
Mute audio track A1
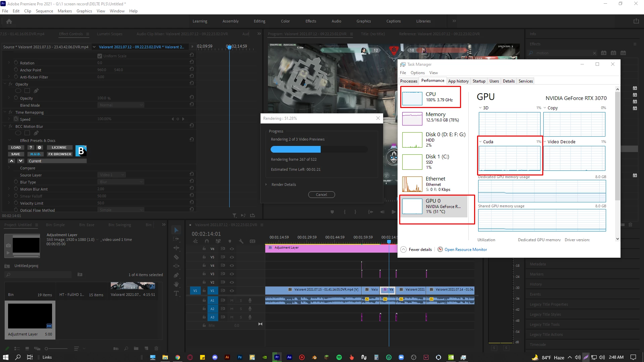232,300
